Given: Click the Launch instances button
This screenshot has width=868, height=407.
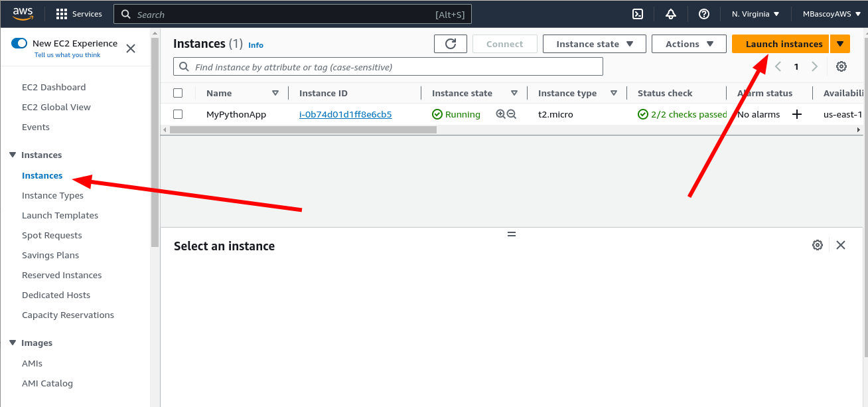Looking at the screenshot, I should 783,44.
